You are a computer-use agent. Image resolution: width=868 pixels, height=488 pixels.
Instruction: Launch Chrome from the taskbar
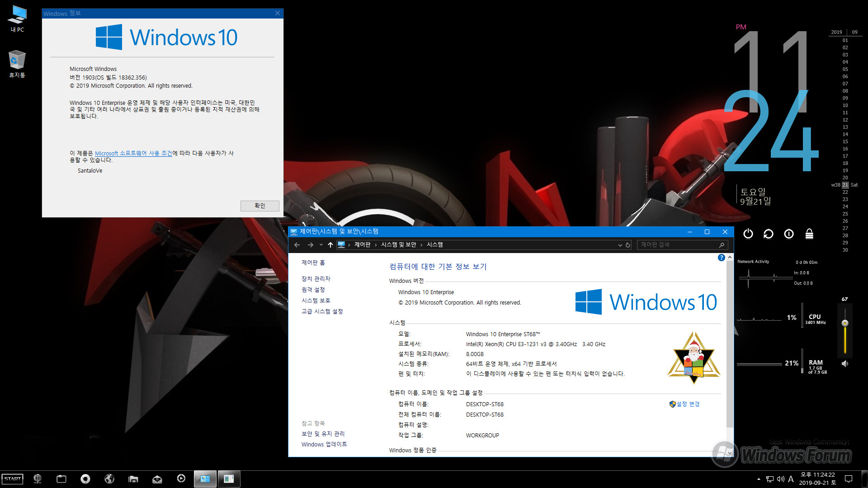pyautogui.click(x=85, y=479)
